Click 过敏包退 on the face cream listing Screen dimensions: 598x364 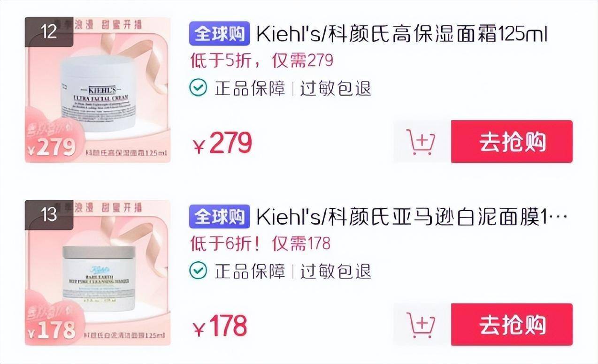pyautogui.click(x=336, y=88)
